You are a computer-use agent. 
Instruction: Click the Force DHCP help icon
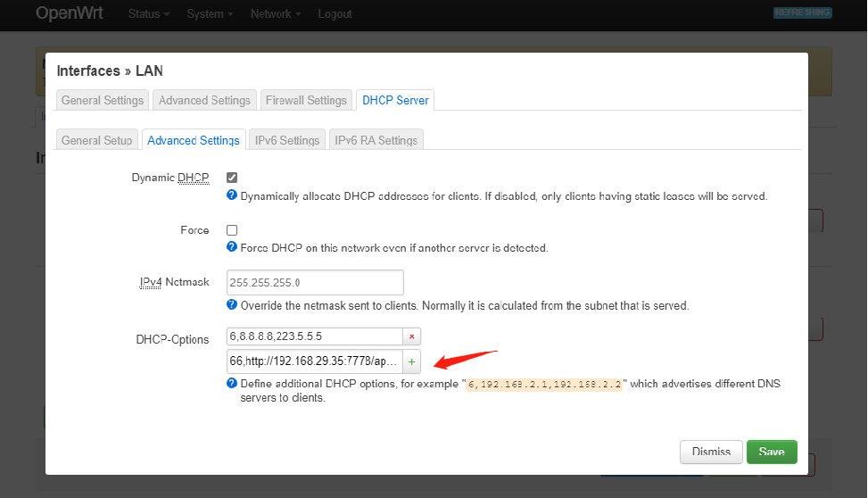pos(232,246)
